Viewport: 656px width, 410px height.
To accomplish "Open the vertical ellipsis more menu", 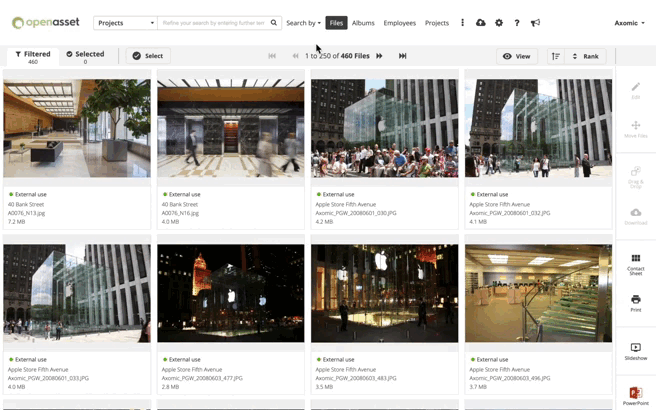I will [x=462, y=23].
